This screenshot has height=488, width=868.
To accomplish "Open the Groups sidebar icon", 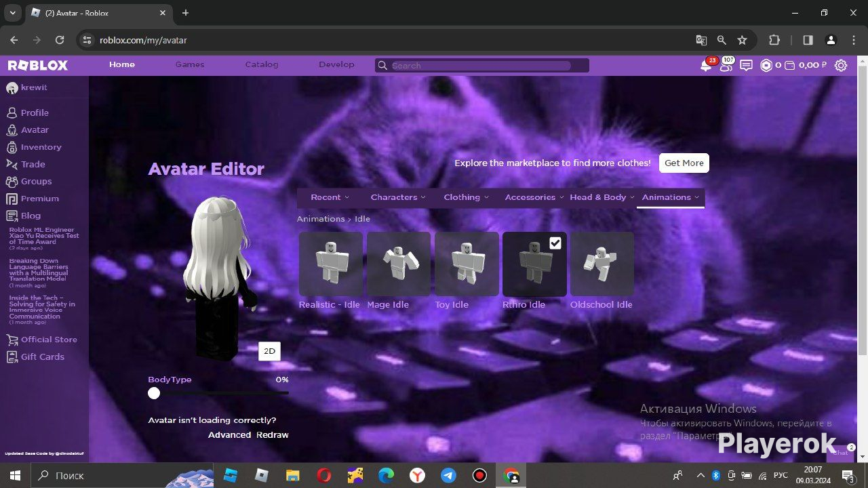I will click(12, 182).
